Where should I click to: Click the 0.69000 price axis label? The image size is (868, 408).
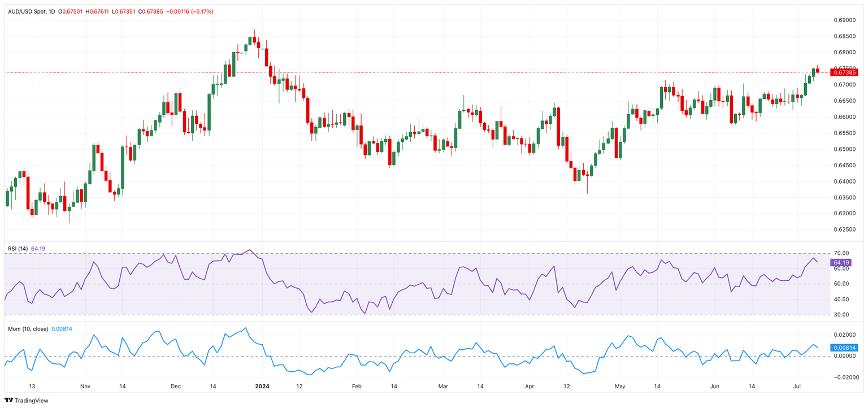[844, 20]
